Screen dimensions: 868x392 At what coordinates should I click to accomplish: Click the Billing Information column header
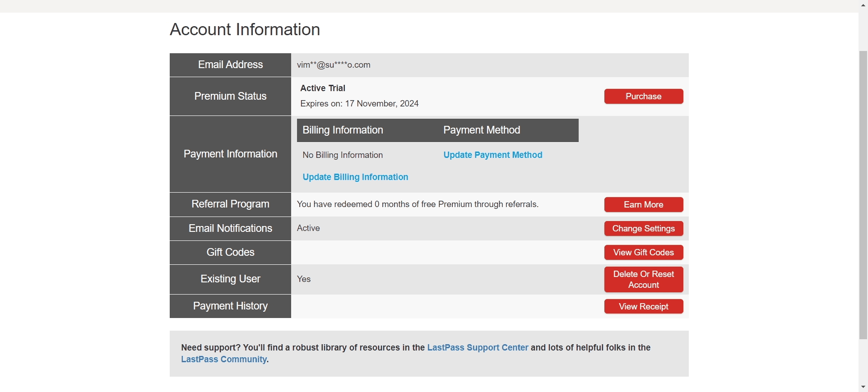click(x=343, y=130)
